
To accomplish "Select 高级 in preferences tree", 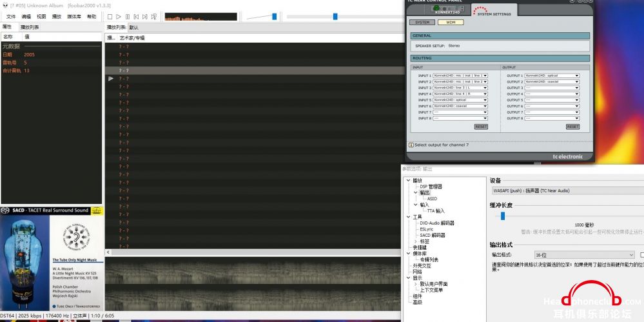I will (x=417, y=302).
